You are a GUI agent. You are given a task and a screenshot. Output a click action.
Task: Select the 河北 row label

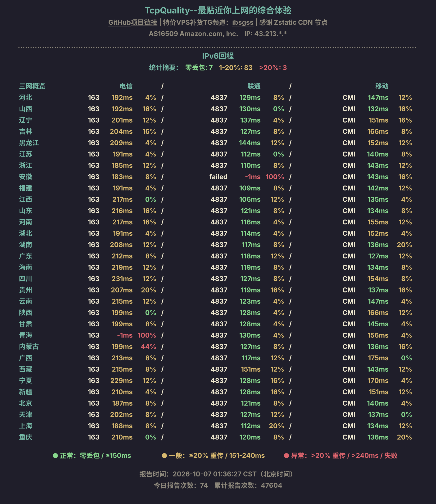click(26, 98)
